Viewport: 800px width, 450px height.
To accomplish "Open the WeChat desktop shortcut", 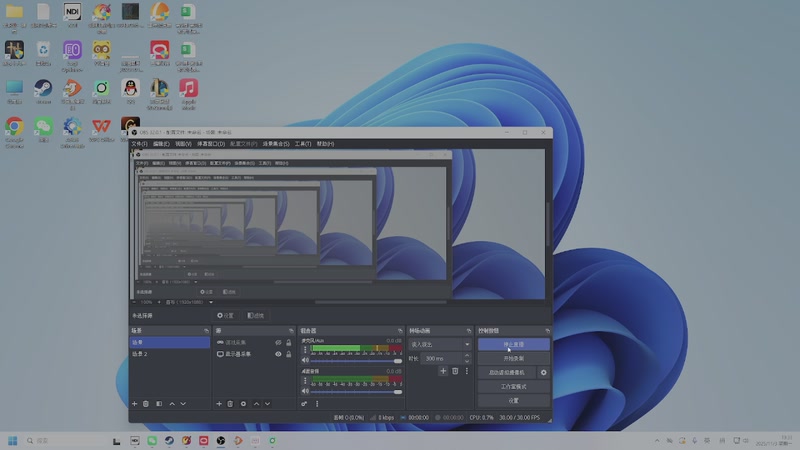I will point(43,130).
